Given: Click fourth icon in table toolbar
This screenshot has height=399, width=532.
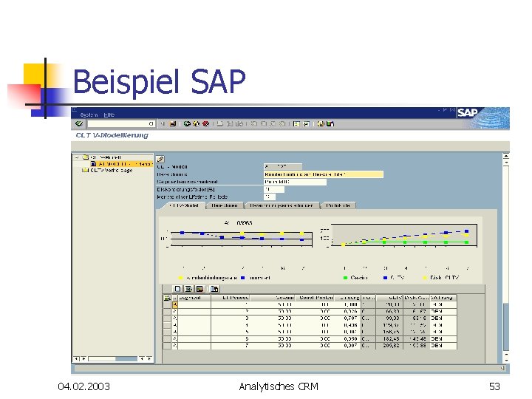Looking at the screenshot, I should 214,289.
